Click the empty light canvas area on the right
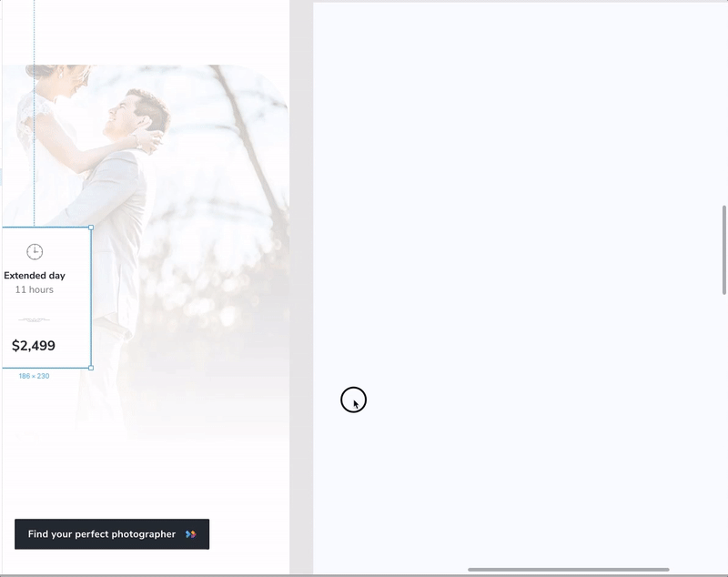 click(519, 228)
